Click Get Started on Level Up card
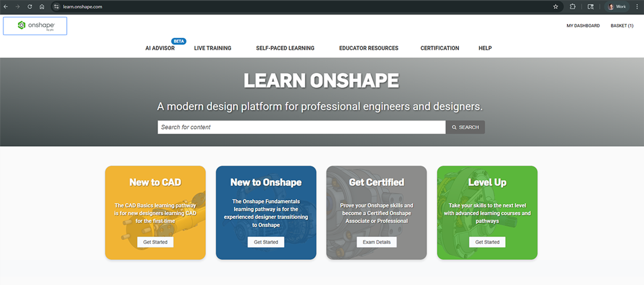Viewport: 644px width, 285px height. 487,242
